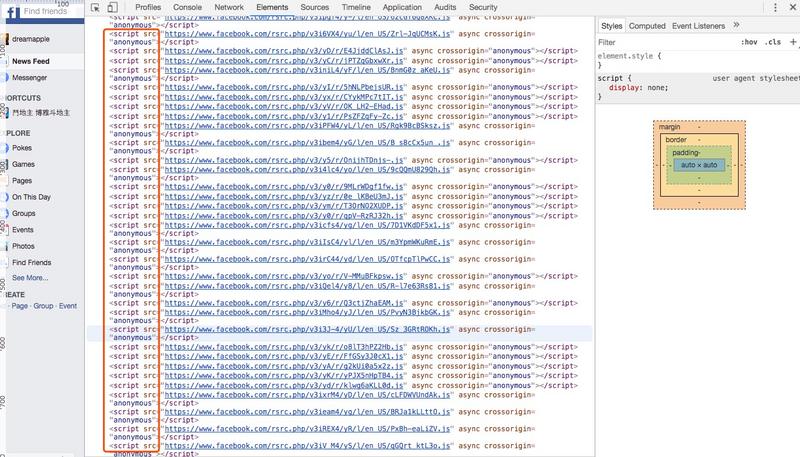Open script link CYykMPc7tIT.js

tap(284, 97)
